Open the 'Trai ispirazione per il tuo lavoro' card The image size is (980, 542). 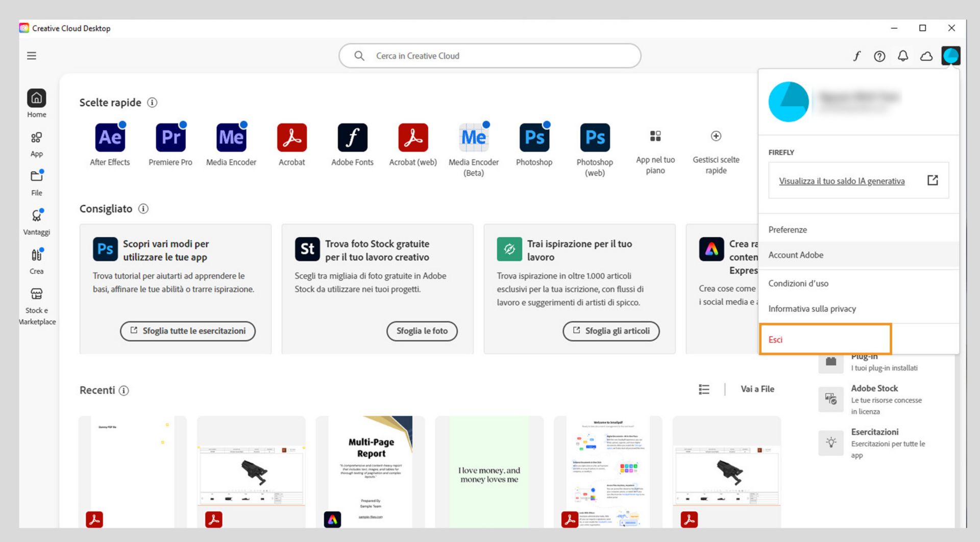(x=579, y=289)
